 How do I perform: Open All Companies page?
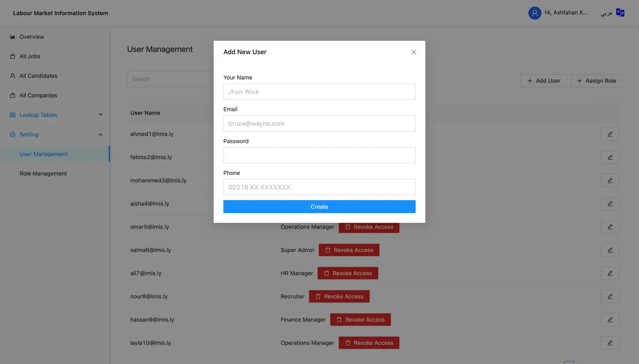tap(38, 95)
